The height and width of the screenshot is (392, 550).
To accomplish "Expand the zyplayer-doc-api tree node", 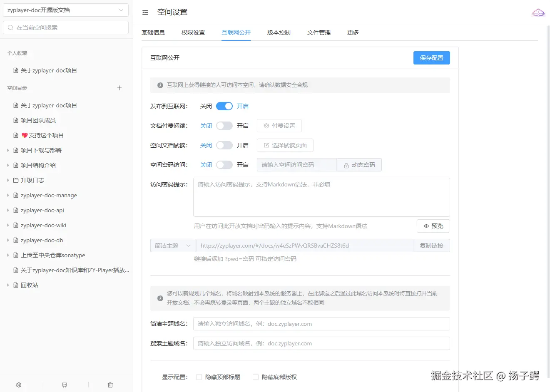I will [7, 210].
